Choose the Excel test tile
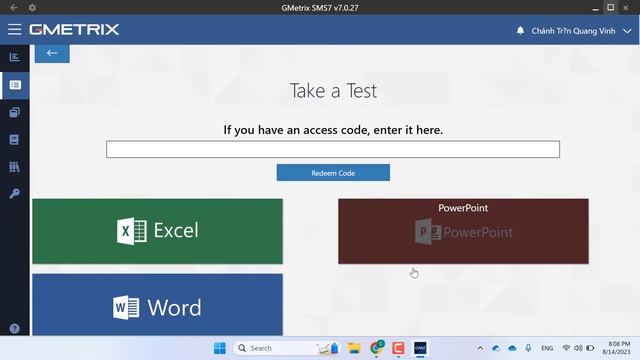 pos(158,231)
